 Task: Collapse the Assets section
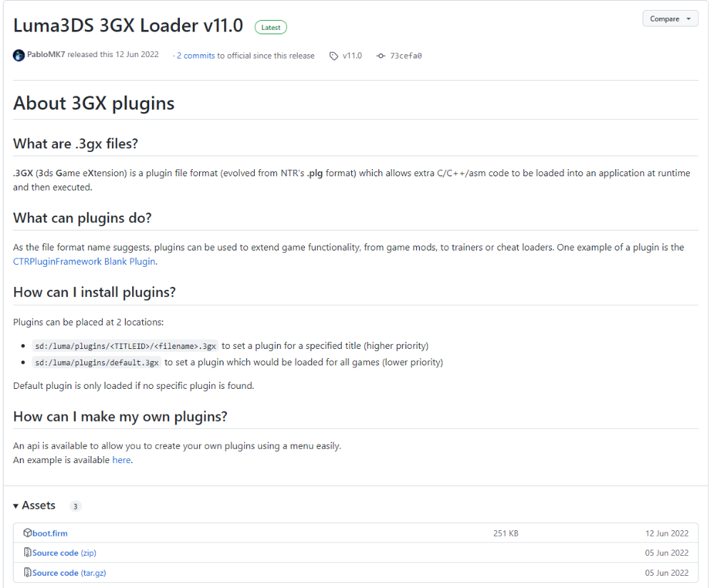[x=34, y=506]
